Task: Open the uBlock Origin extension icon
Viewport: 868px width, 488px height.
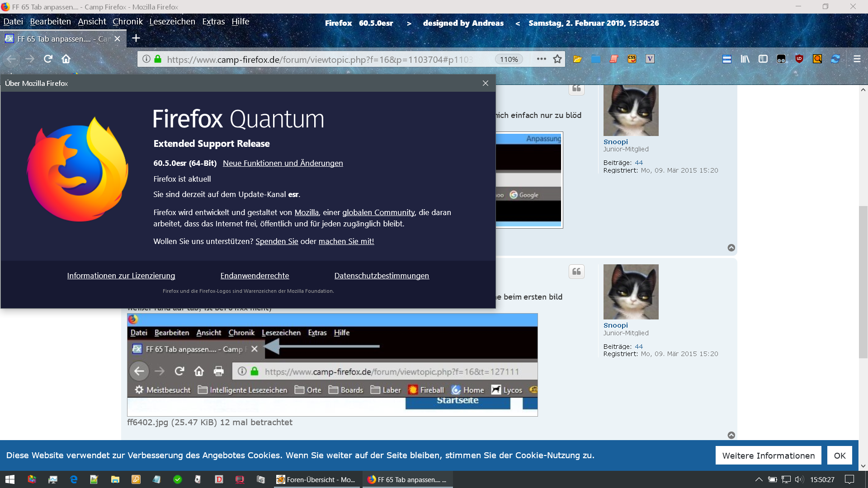Action: (x=799, y=59)
